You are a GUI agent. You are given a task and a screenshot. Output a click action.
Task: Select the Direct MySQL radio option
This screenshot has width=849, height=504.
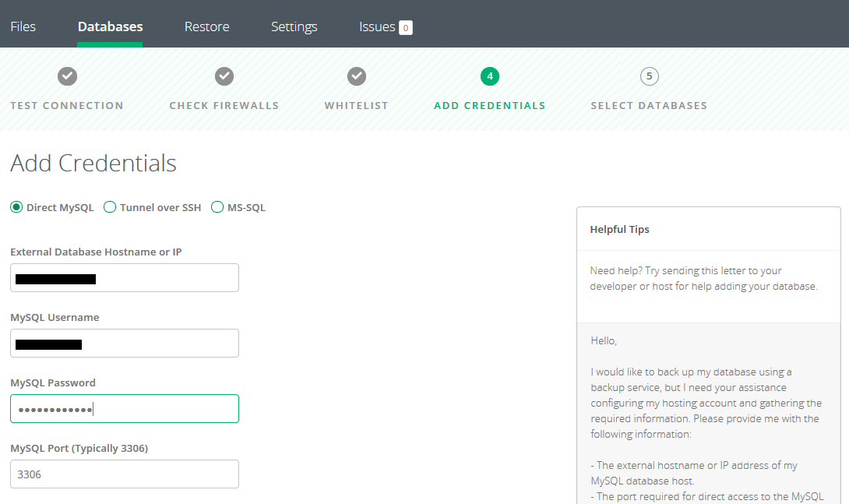16,207
